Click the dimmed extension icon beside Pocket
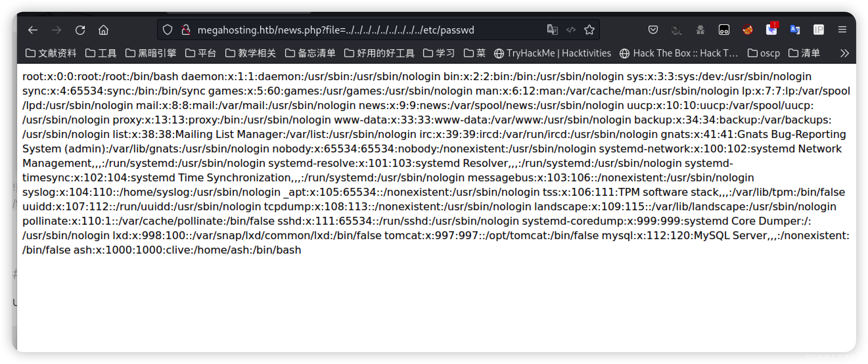The height and width of the screenshot is (364, 868). pyautogui.click(x=676, y=30)
